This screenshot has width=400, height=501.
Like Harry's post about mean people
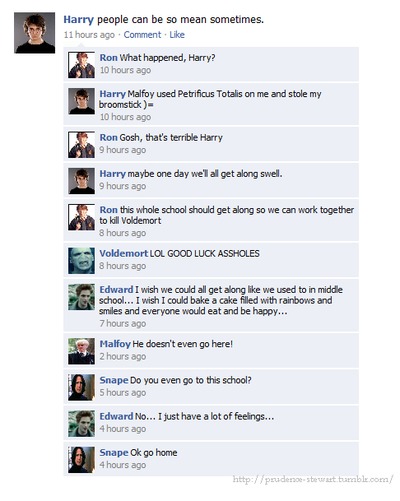coord(177,35)
